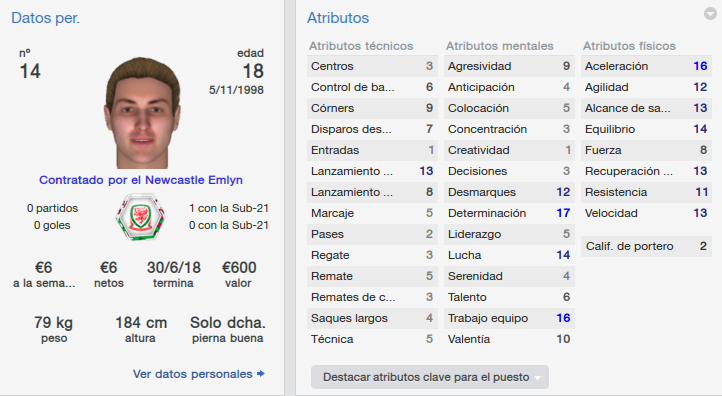Click the 'Datos per.' panel heading

pos(45,18)
